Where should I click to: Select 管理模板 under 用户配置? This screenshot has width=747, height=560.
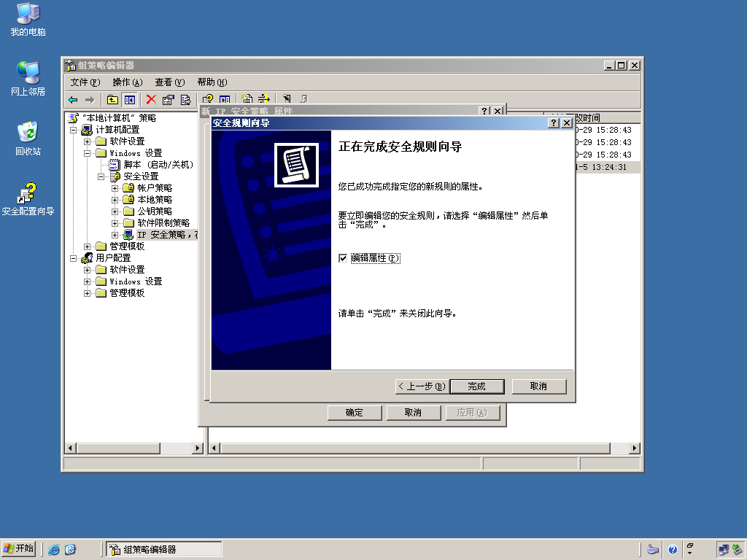click(127, 293)
